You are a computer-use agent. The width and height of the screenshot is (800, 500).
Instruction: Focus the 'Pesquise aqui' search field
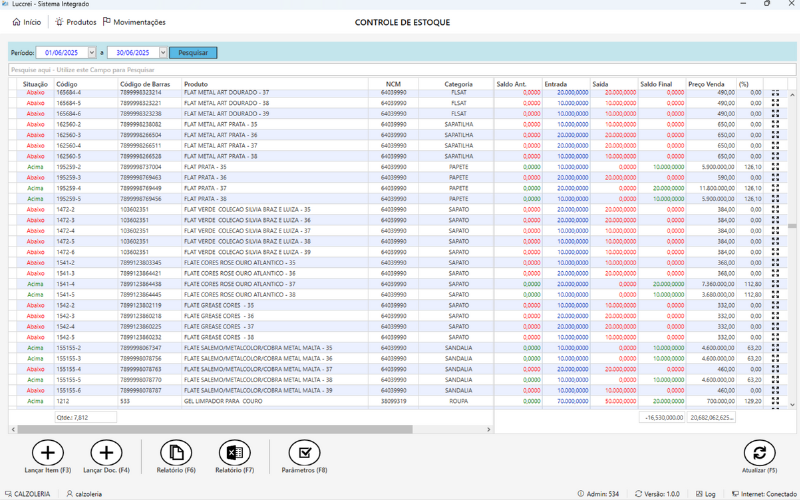(x=402, y=69)
